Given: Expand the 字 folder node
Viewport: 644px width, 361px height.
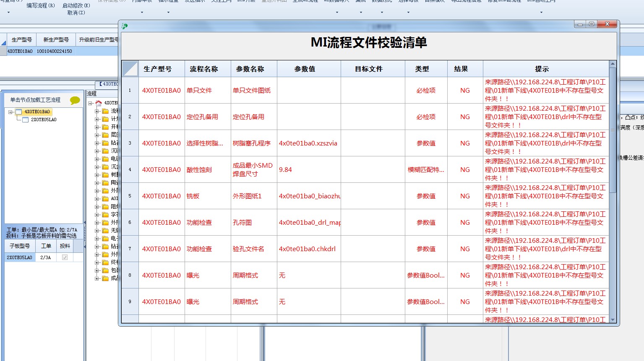Looking at the screenshot, I should pyautogui.click(x=96, y=215).
